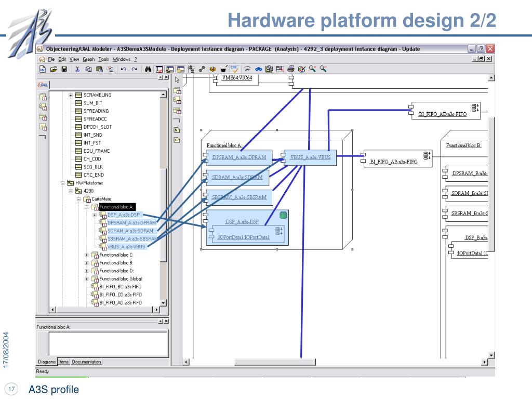The image size is (532, 399).
Task: Toggle the CHK check mode button
Action: (234, 69)
